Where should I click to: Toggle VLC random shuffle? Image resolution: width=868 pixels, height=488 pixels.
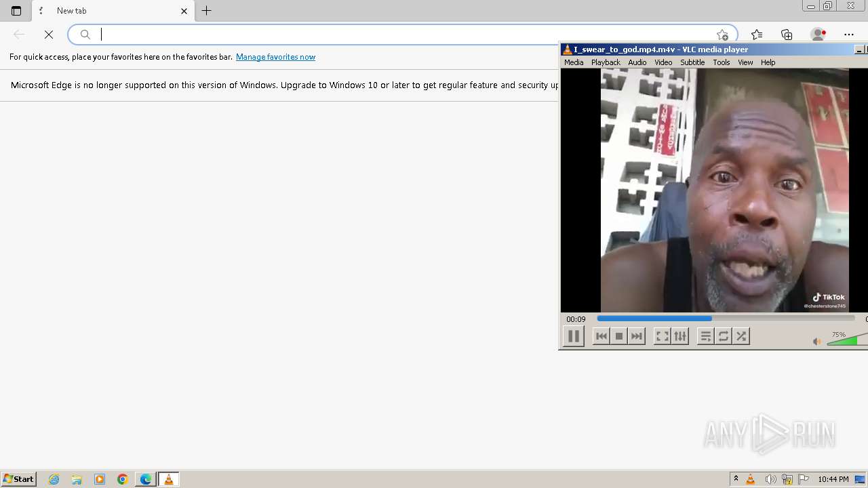(x=741, y=336)
